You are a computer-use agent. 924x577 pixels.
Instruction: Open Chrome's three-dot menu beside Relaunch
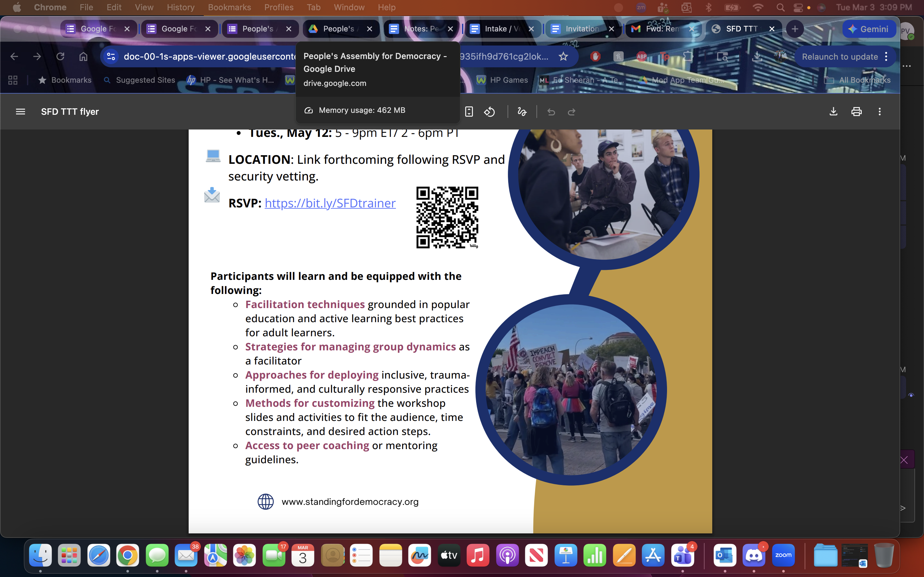pos(886,56)
